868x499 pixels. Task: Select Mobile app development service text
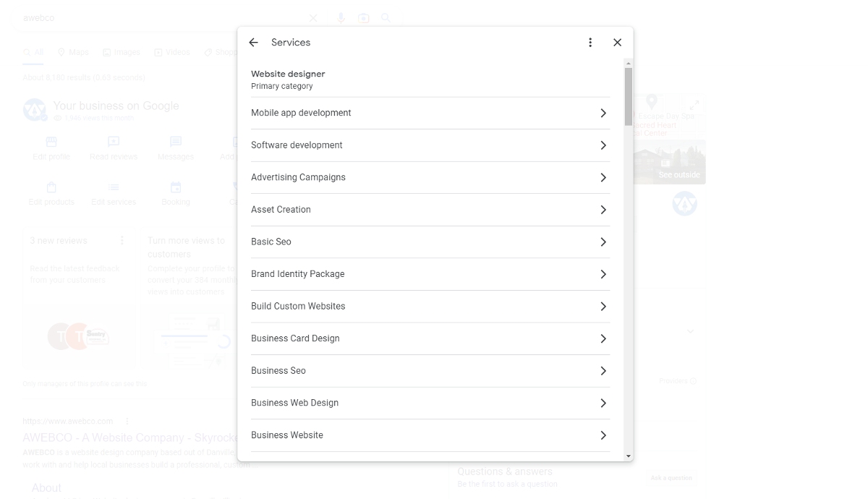301,113
